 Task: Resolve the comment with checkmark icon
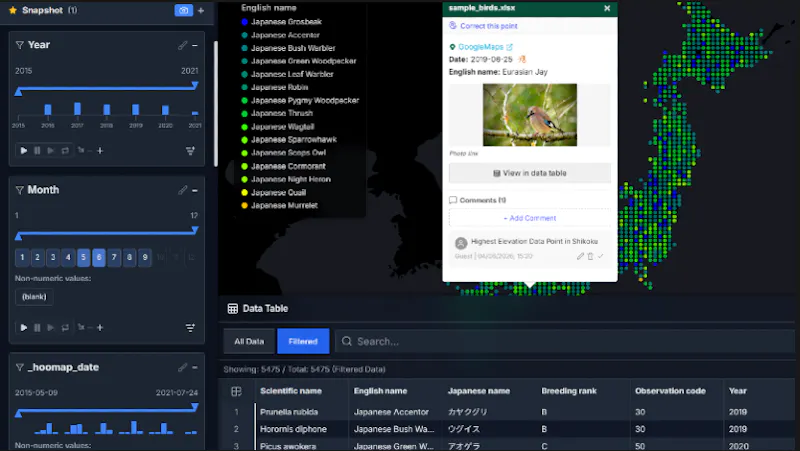click(601, 256)
